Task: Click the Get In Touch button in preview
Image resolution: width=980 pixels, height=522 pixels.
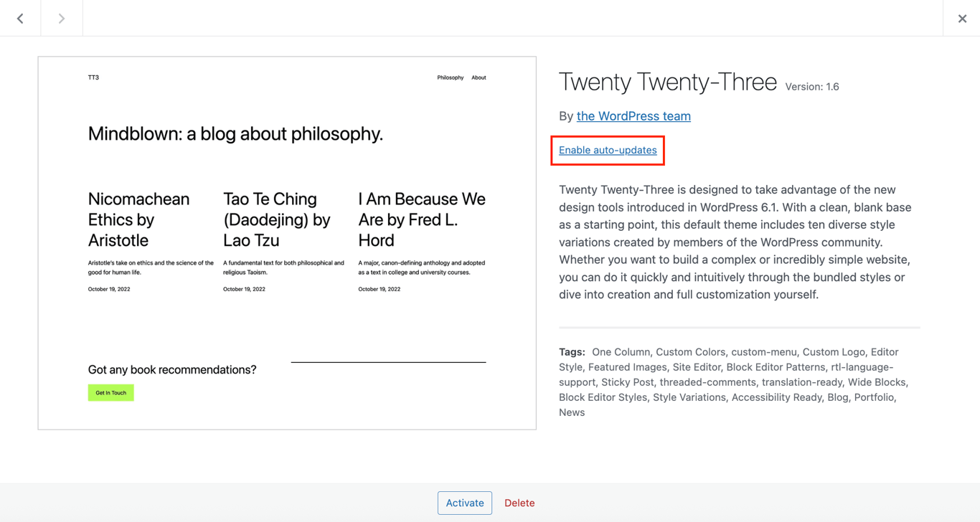Action: [x=110, y=393]
